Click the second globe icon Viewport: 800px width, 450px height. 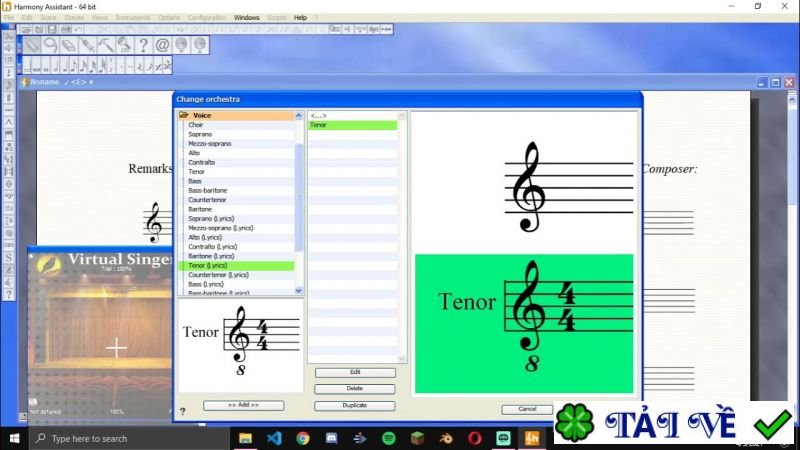tap(200, 45)
